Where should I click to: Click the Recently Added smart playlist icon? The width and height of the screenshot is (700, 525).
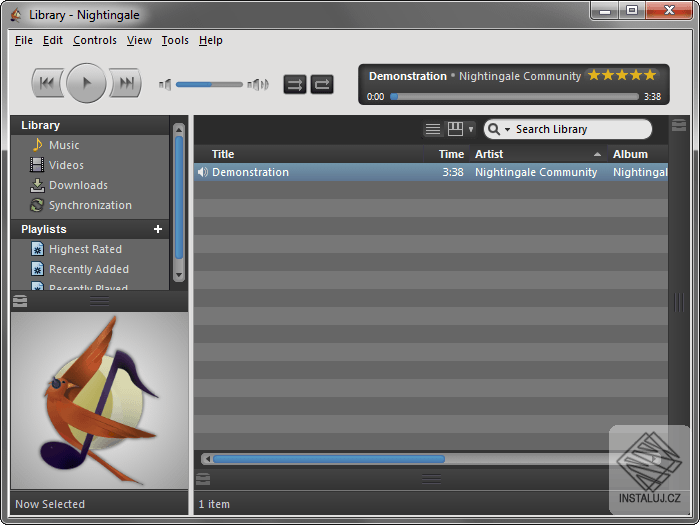click(x=38, y=269)
